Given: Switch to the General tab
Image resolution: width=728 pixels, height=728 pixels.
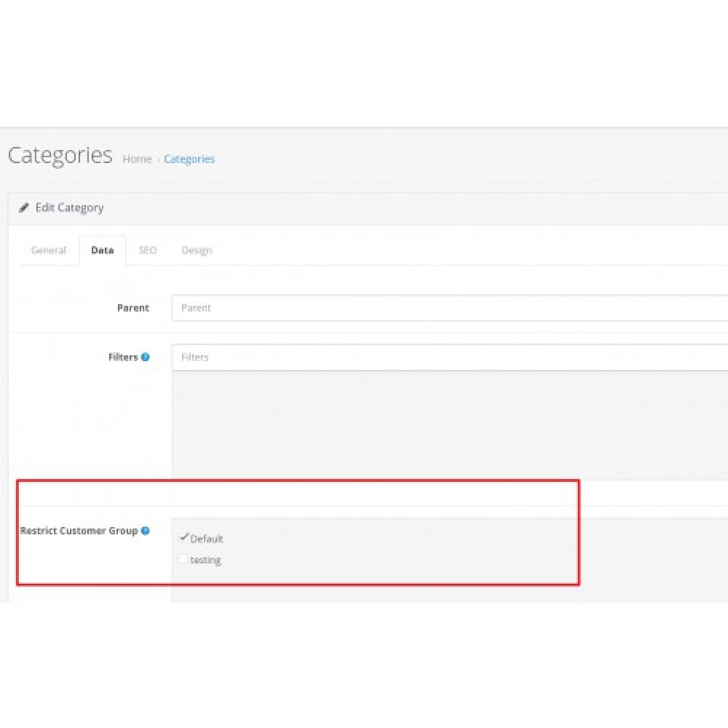Looking at the screenshot, I should click(x=48, y=250).
